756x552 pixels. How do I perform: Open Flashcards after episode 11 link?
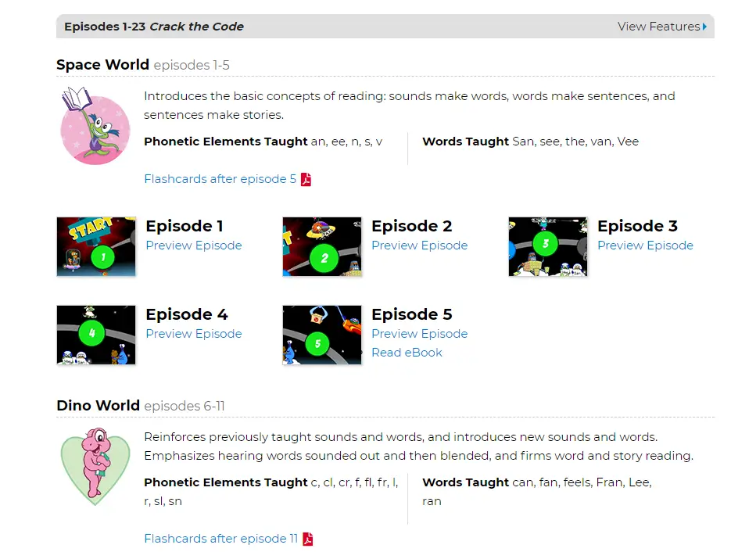click(x=220, y=539)
